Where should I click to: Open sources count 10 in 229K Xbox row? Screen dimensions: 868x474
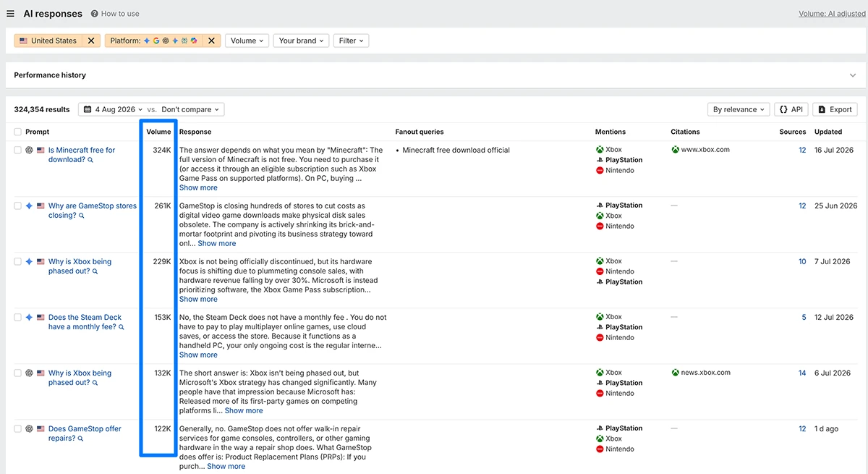[x=802, y=262]
